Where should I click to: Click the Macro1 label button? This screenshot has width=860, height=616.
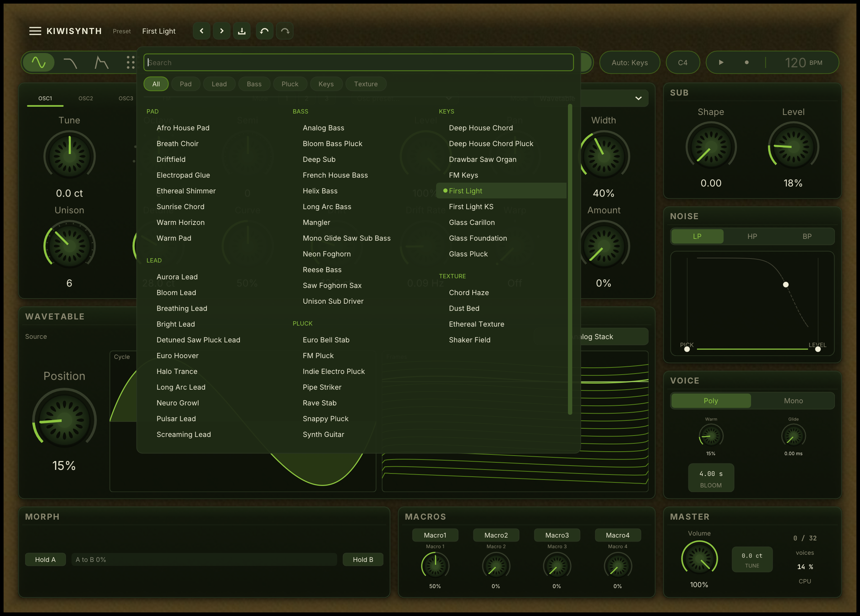(x=435, y=535)
